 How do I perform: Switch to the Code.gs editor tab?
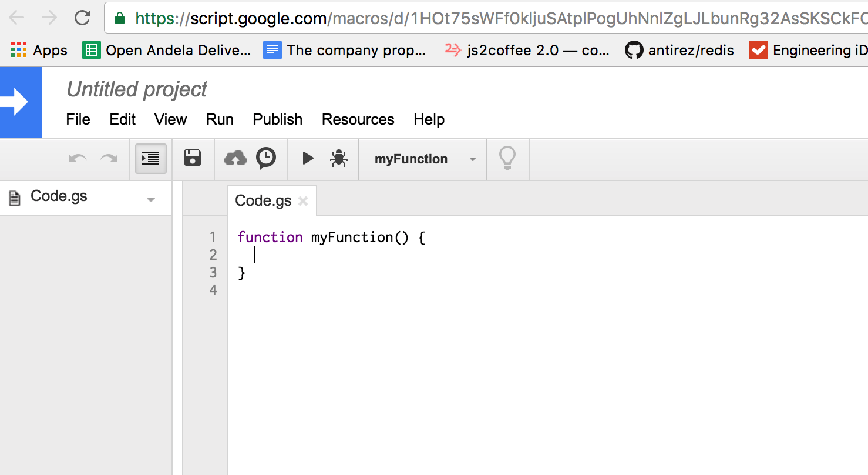coord(263,200)
